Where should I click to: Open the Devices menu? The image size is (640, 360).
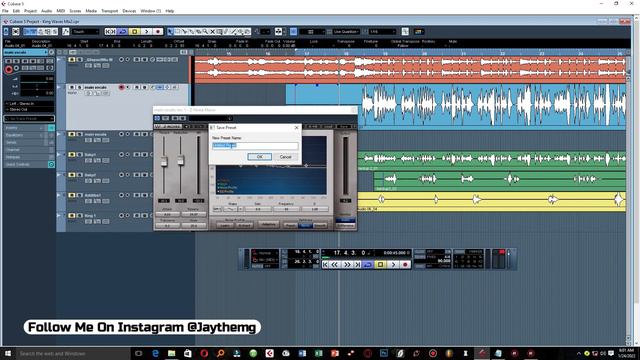(x=129, y=11)
